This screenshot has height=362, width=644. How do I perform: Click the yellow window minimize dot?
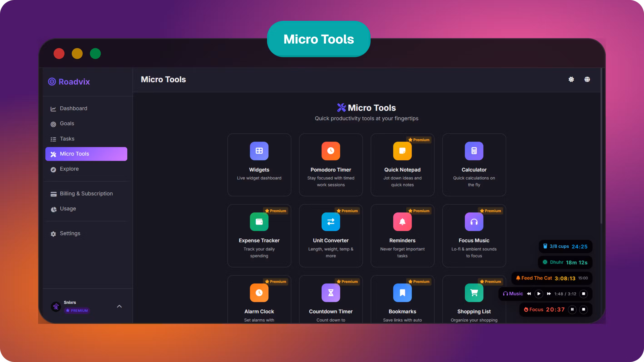pos(77,54)
